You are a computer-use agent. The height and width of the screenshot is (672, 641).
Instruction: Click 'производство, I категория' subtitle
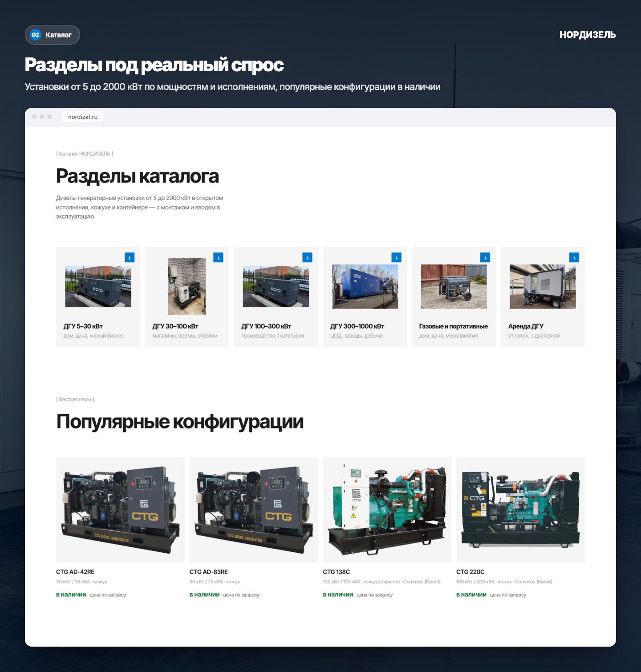point(273,336)
